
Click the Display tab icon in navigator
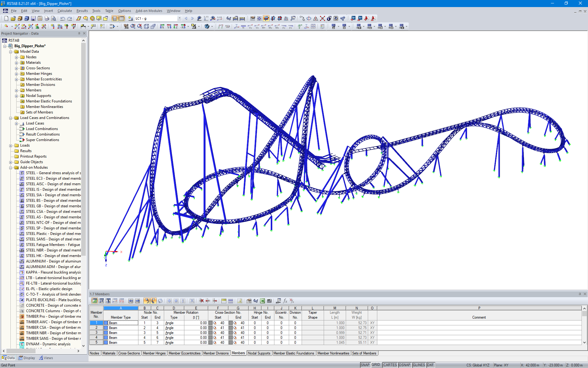pyautogui.click(x=27, y=358)
